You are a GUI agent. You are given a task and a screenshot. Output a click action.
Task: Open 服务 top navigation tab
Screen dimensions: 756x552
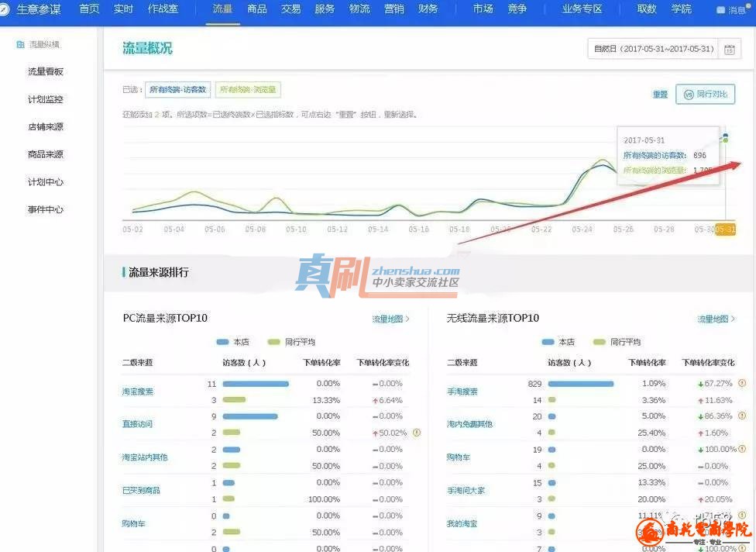point(325,9)
